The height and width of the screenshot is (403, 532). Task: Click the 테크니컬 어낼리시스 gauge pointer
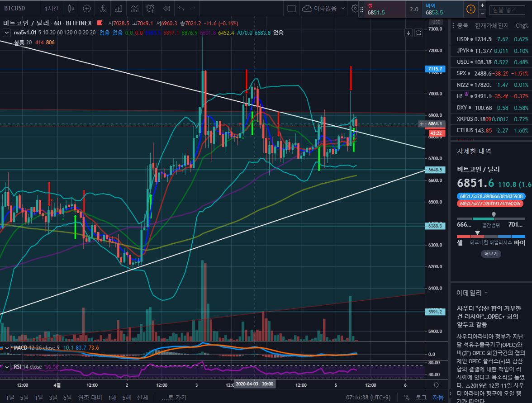coord(477,232)
